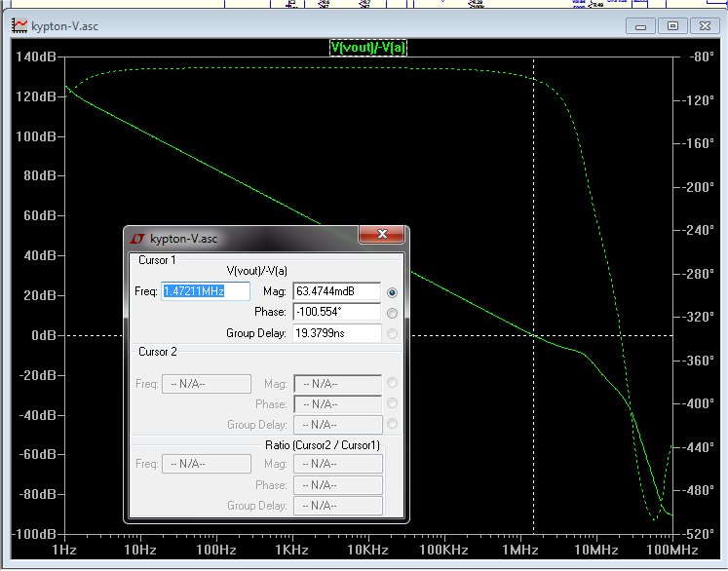
Task: Click the -240° phase axis label
Action: [698, 230]
